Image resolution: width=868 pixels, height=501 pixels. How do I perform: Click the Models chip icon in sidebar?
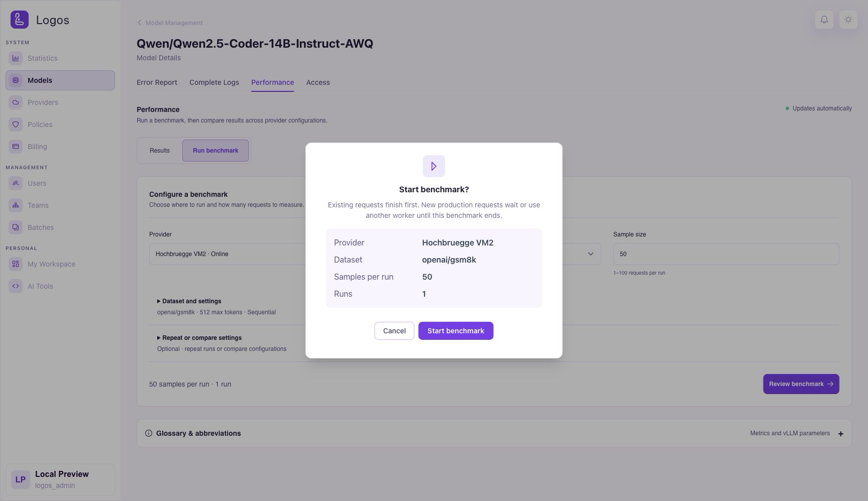coord(16,80)
